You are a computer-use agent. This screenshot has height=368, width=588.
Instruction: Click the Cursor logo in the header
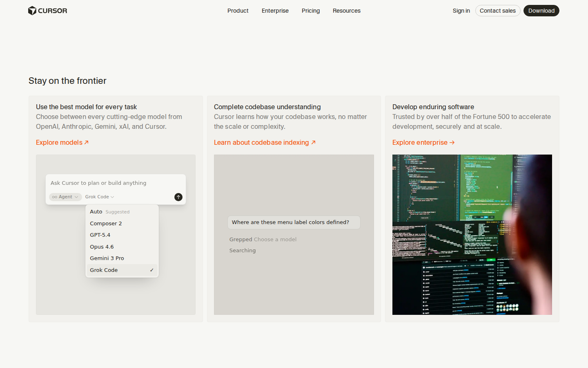[47, 11]
